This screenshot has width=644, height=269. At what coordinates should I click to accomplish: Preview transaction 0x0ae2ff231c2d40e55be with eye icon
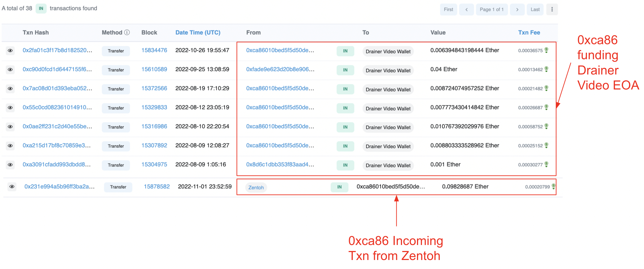coord(10,127)
